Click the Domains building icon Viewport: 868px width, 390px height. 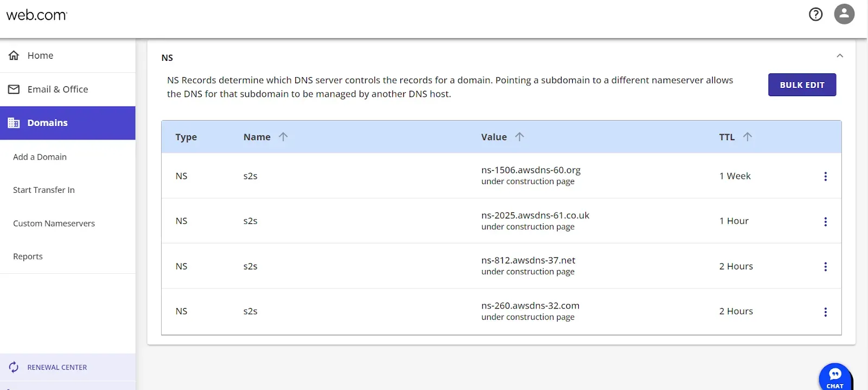pyautogui.click(x=14, y=123)
